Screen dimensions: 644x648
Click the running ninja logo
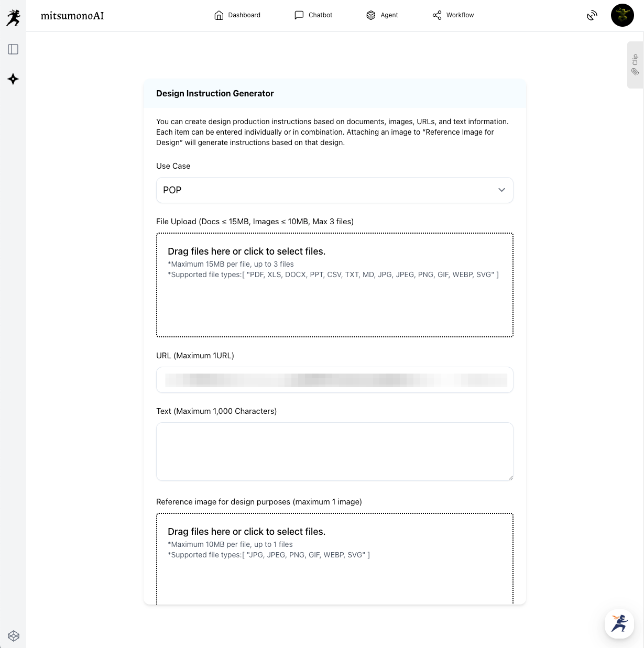coord(13,17)
